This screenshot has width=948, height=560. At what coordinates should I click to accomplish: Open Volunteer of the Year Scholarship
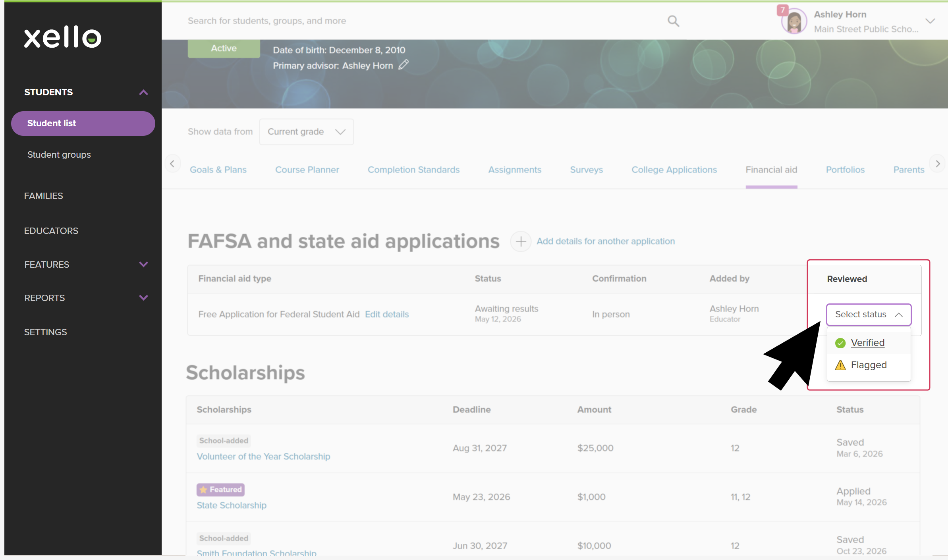click(263, 457)
